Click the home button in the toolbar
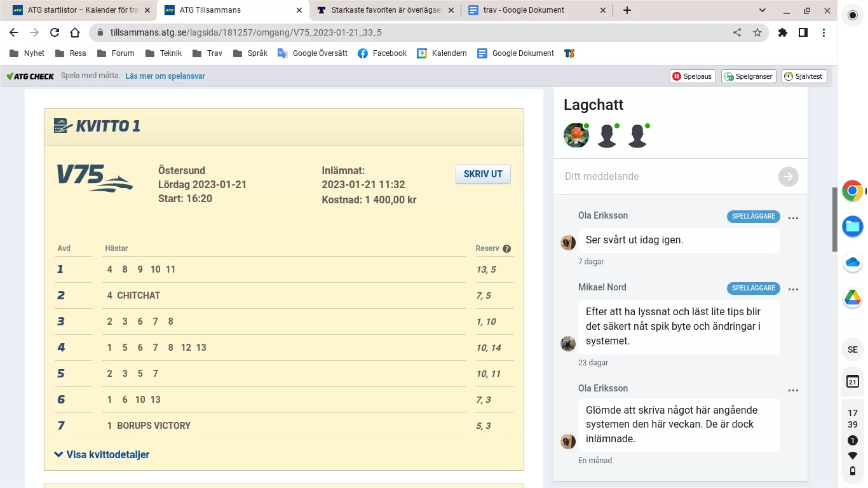 tap(75, 32)
